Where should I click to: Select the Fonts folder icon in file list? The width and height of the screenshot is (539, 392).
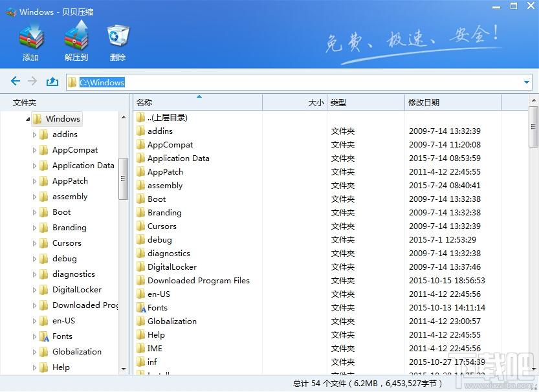pos(141,308)
